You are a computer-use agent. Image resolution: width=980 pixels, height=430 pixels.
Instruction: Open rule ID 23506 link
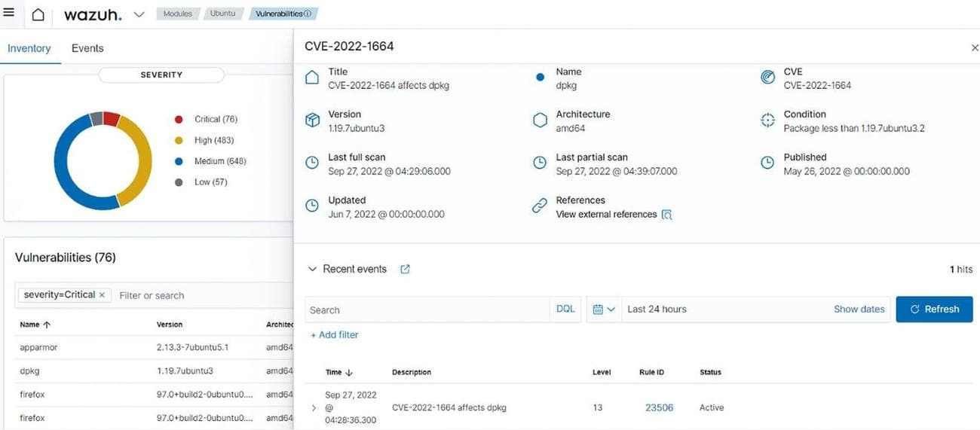coord(659,407)
